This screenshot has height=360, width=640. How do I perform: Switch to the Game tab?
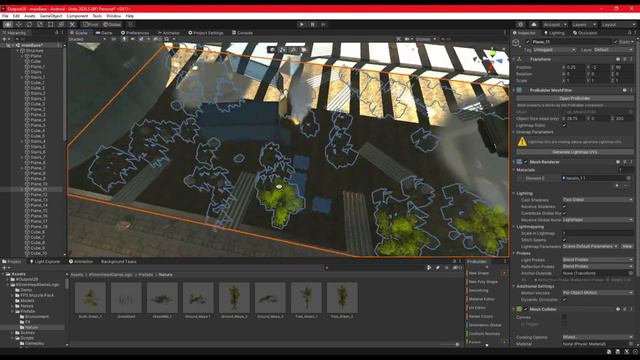tap(104, 33)
